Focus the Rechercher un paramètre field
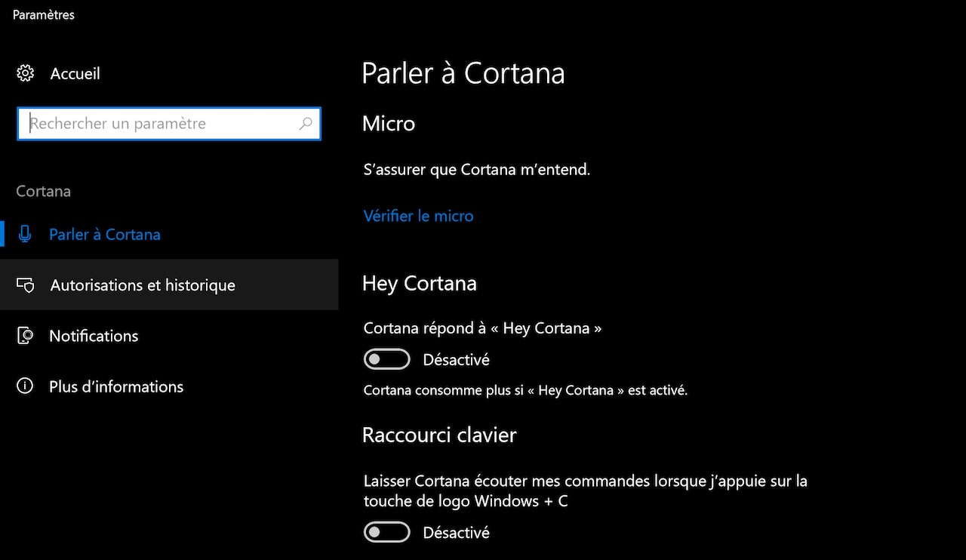 [169, 124]
